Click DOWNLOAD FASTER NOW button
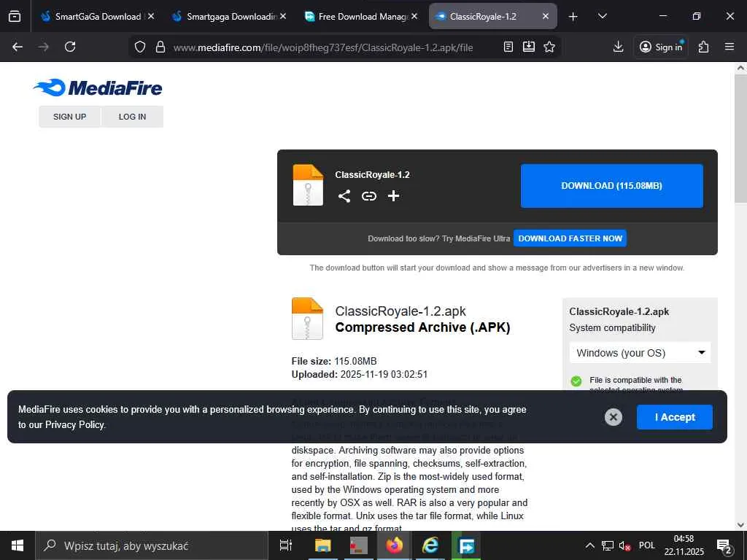The height and width of the screenshot is (560, 747). 570,238
